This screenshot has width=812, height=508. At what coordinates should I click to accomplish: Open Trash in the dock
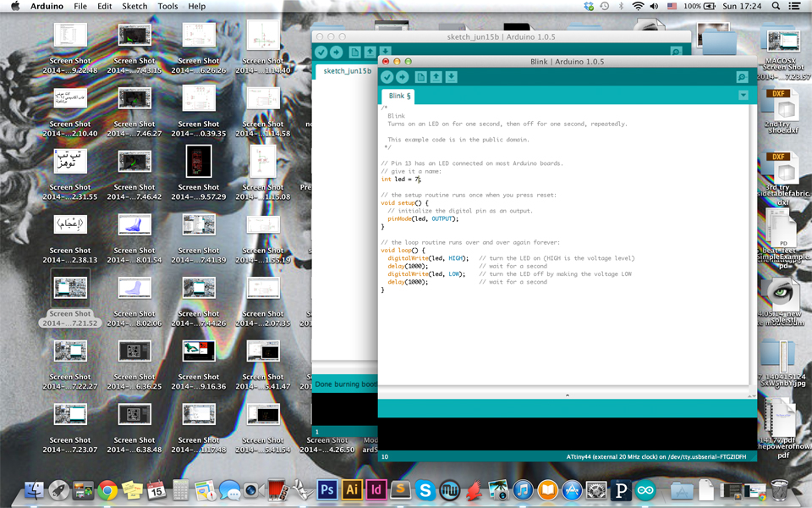779,490
